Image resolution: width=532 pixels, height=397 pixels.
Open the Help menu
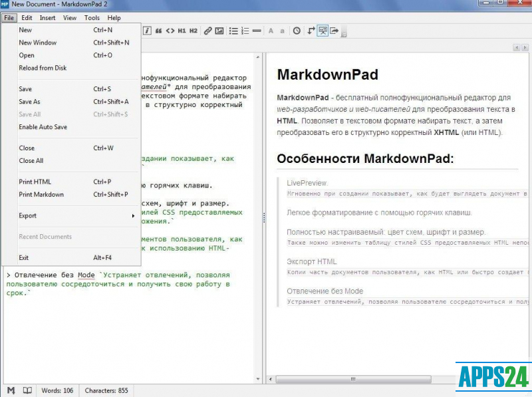pyautogui.click(x=114, y=18)
